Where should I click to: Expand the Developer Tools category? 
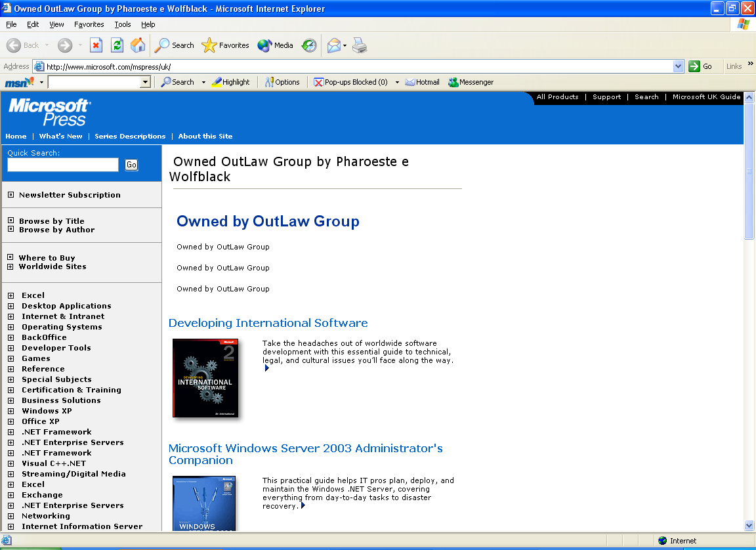pyautogui.click(x=10, y=348)
